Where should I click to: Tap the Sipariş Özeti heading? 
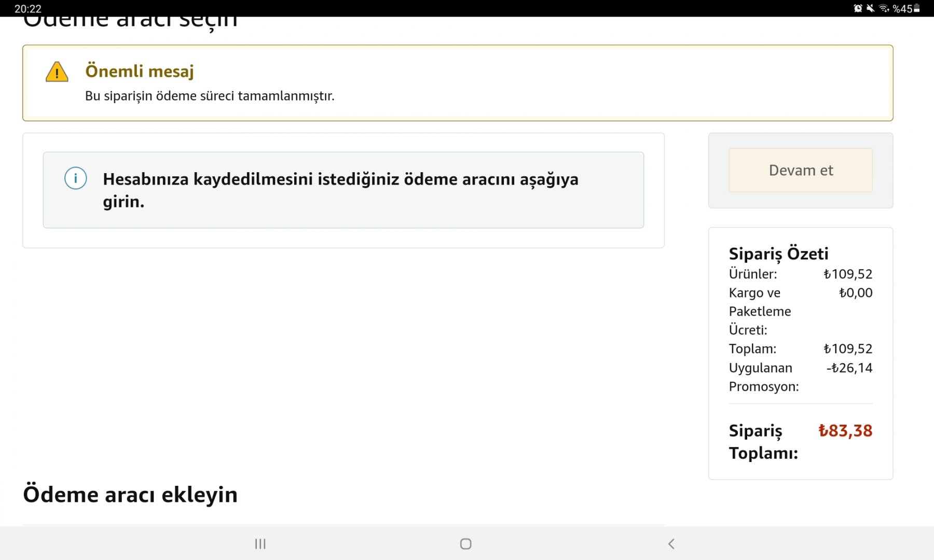778,254
